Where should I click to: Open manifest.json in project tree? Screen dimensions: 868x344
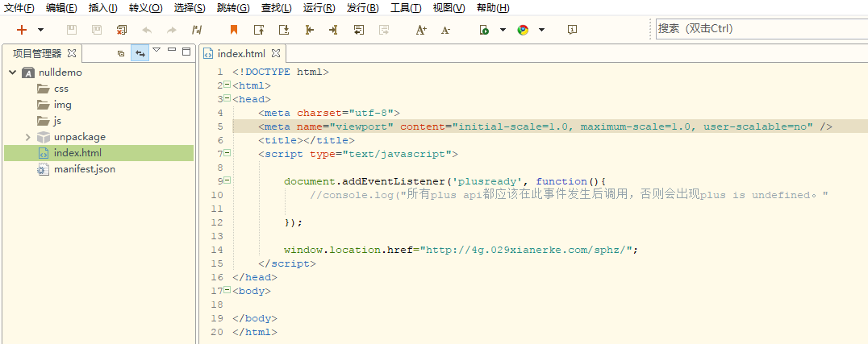[x=84, y=169]
